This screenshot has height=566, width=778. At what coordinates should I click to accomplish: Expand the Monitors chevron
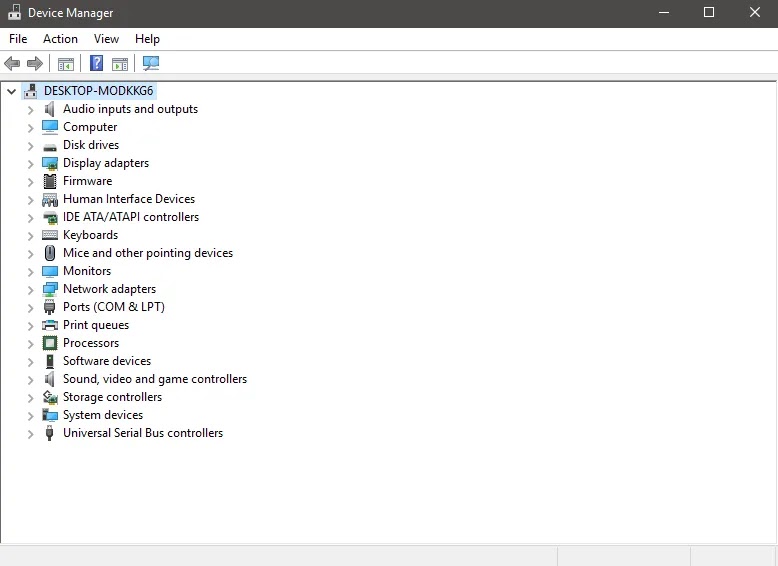[x=30, y=272]
